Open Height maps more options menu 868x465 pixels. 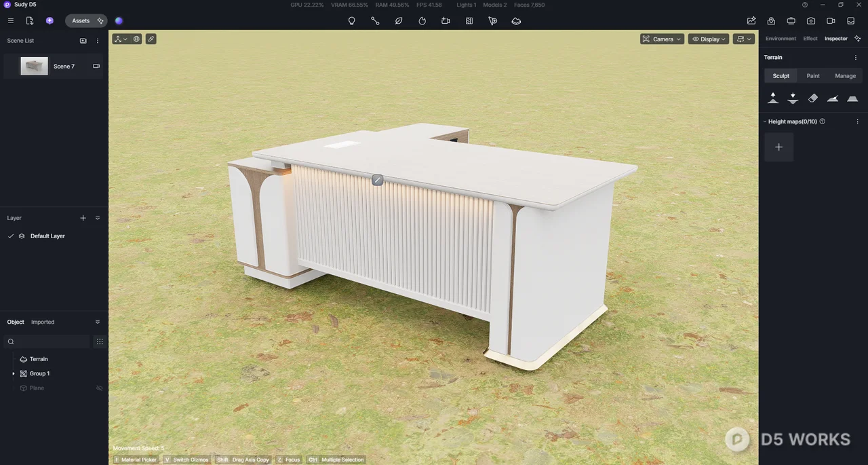point(857,122)
